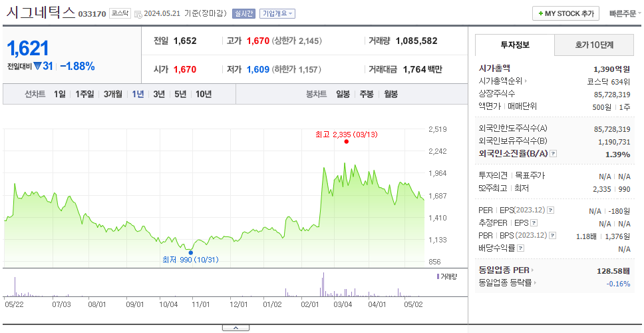This screenshot has height=333, width=644.
Task: Click the 52주최고 label
Action: 493,188
